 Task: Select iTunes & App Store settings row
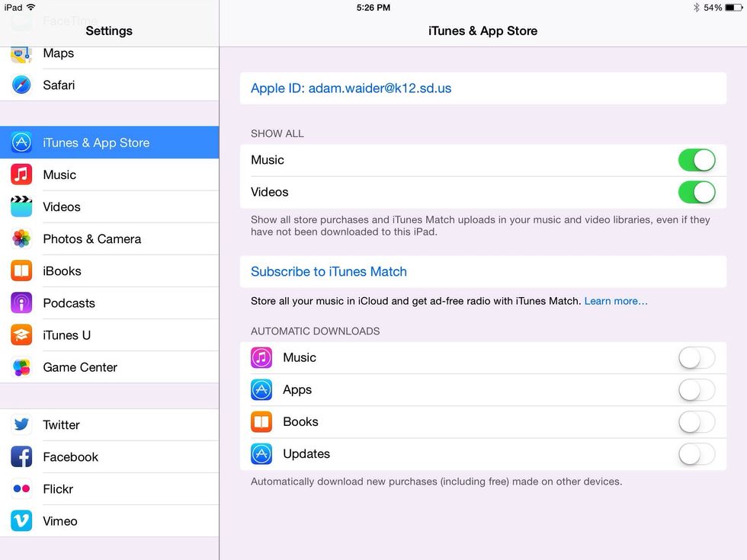click(110, 142)
